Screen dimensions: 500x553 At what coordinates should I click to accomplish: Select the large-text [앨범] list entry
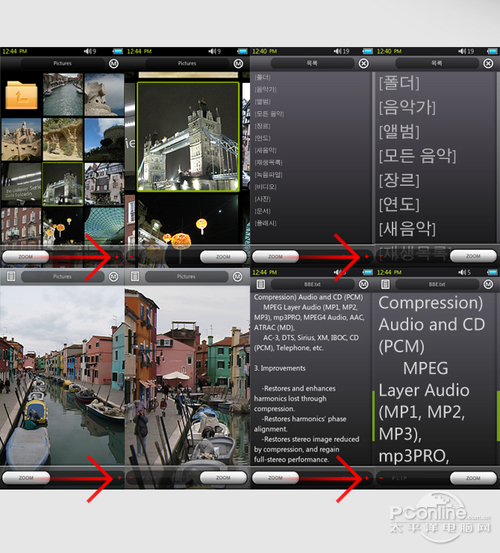tap(399, 132)
